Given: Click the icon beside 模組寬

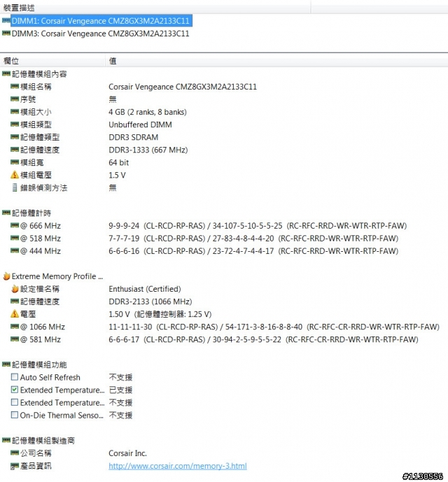Looking at the screenshot, I should coord(15,162).
